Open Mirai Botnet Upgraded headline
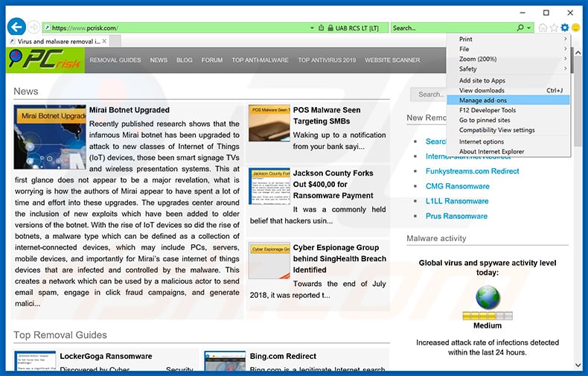Image resolution: width=588 pixels, height=376 pixels. pyautogui.click(x=130, y=110)
